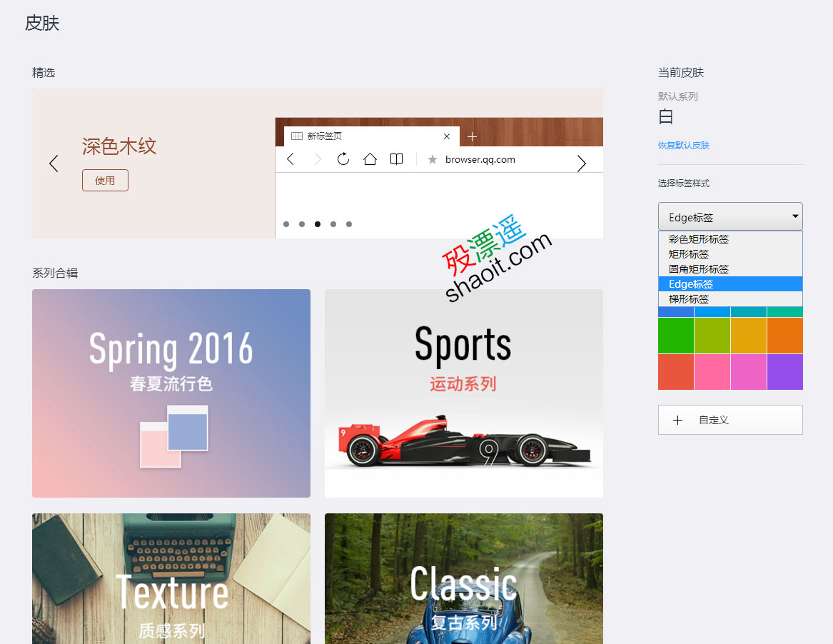The height and width of the screenshot is (644, 833).
Task: Pick the red-orange color swatch
Action: tap(676, 372)
